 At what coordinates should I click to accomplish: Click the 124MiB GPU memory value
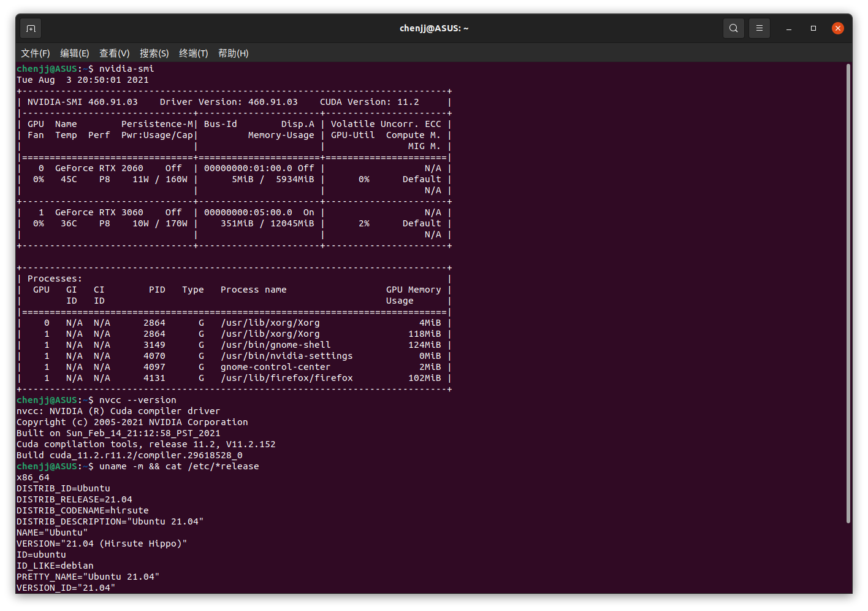(x=425, y=345)
